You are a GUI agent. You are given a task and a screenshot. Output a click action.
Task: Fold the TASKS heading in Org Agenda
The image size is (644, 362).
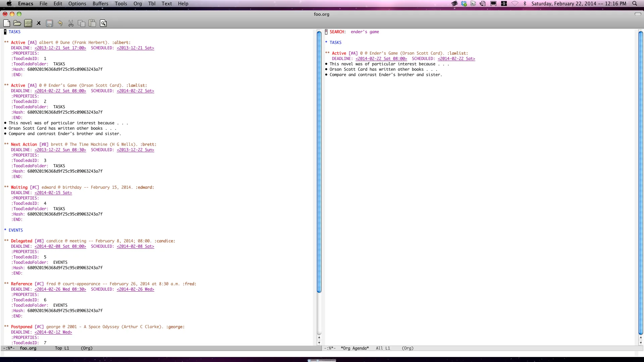coord(335,43)
